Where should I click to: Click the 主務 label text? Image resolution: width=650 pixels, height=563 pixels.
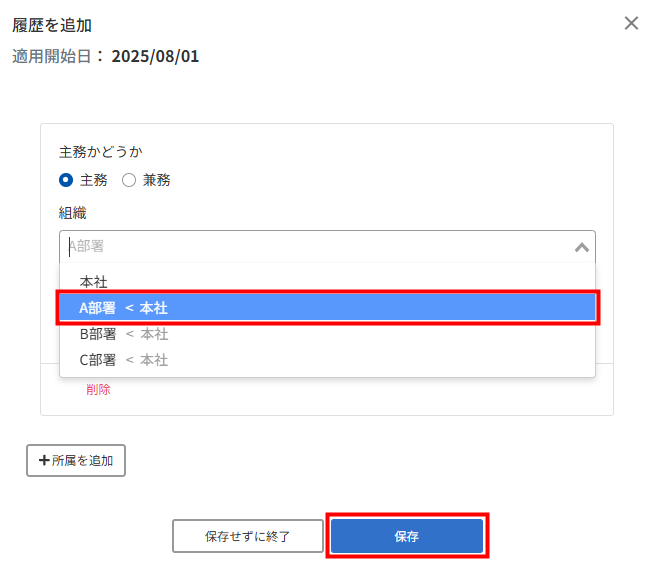(x=94, y=180)
